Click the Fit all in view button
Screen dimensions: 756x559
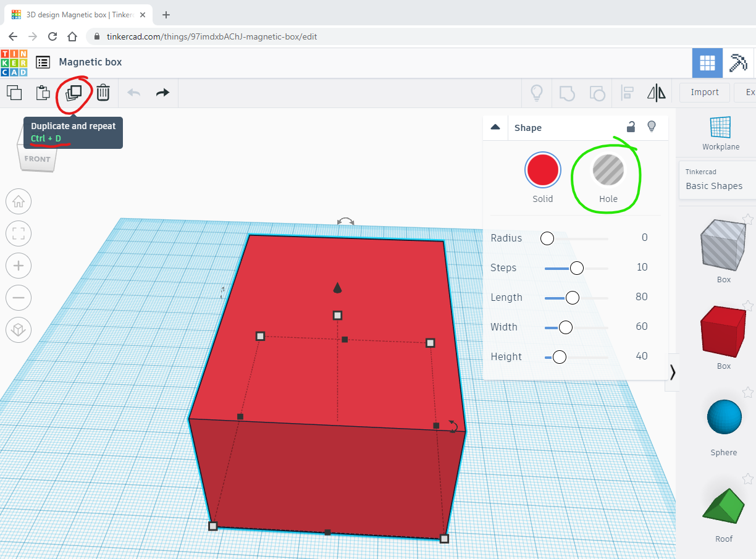click(x=19, y=233)
